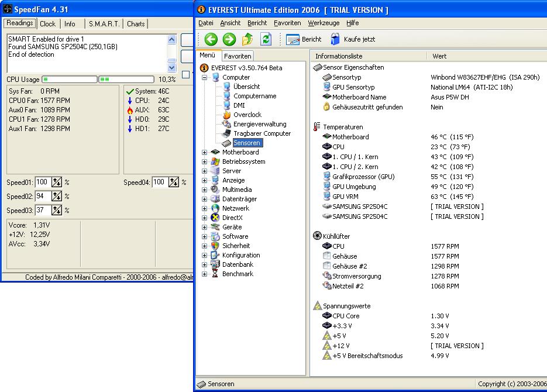The height and width of the screenshot is (392, 547).
Task: Open the Datei menu
Action: click(x=206, y=23)
